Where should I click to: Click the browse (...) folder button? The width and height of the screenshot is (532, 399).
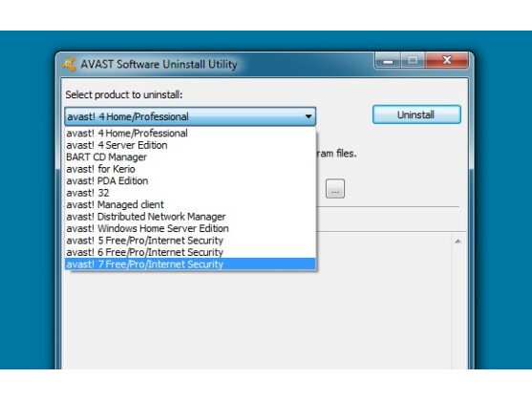[x=335, y=188]
